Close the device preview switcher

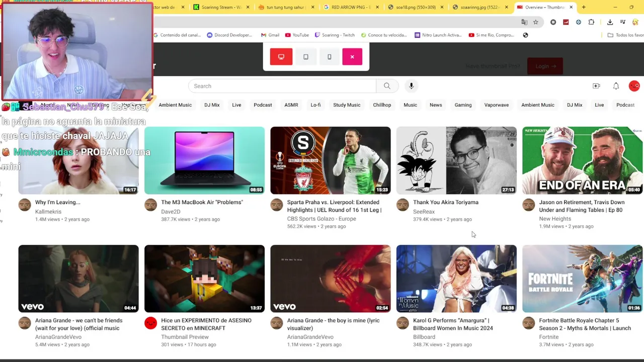(x=352, y=57)
